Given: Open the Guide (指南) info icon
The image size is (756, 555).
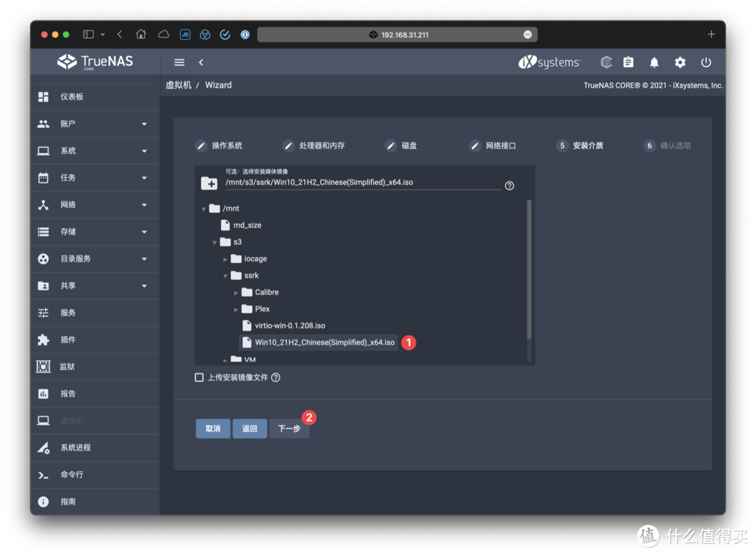Looking at the screenshot, I should click(43, 502).
